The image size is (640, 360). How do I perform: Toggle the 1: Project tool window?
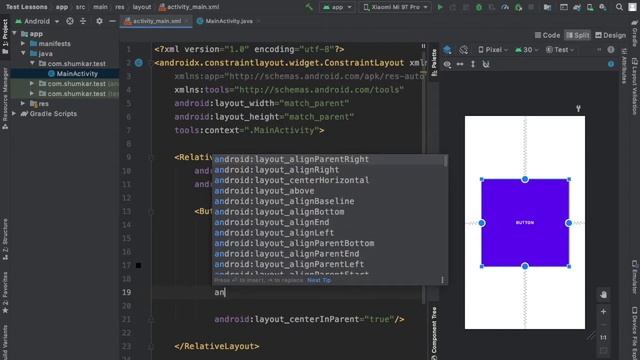pos(5,36)
